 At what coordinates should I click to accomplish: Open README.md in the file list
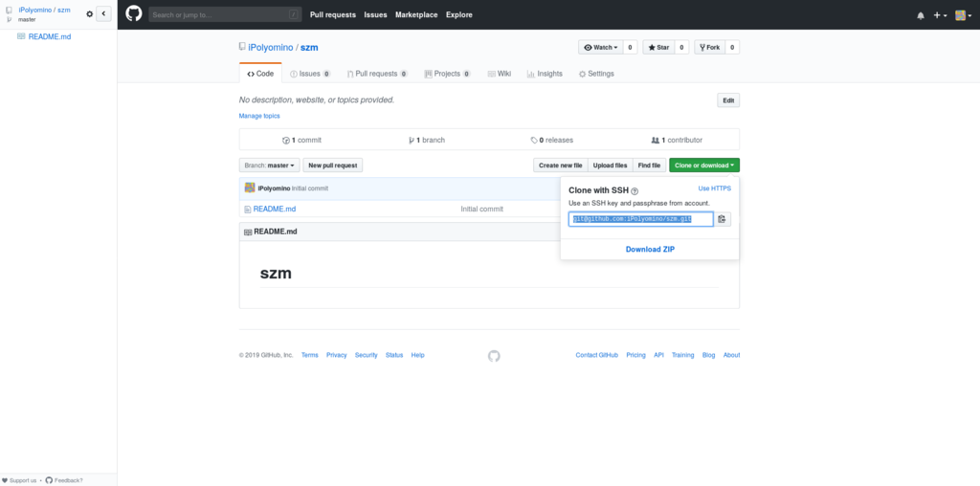275,210
